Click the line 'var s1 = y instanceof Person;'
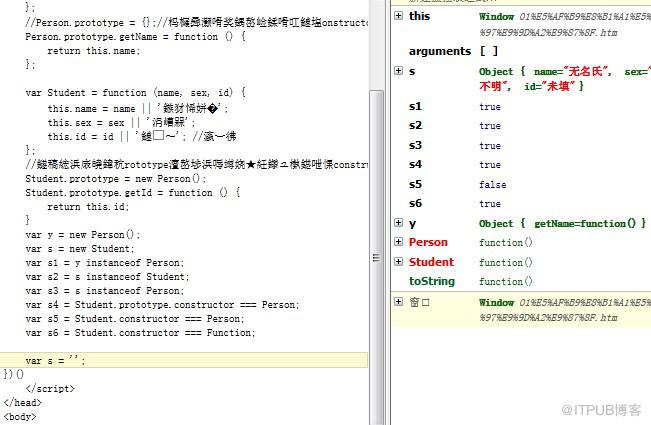This screenshot has height=425, width=651. pyautogui.click(x=104, y=263)
